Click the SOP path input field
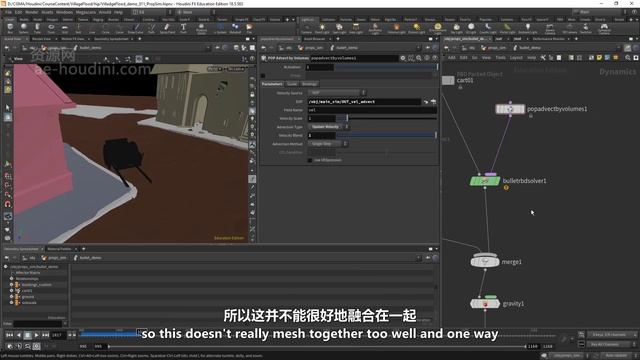Viewport: 640px width, 360px height. pos(364,102)
